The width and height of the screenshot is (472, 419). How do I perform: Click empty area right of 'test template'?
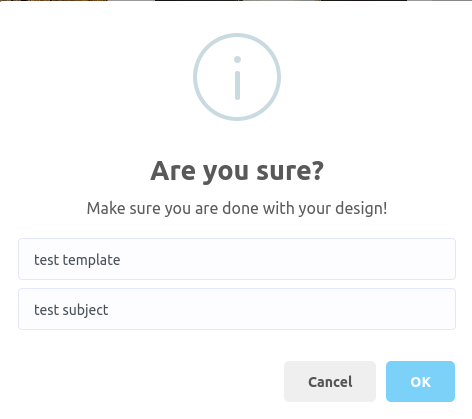point(287,259)
